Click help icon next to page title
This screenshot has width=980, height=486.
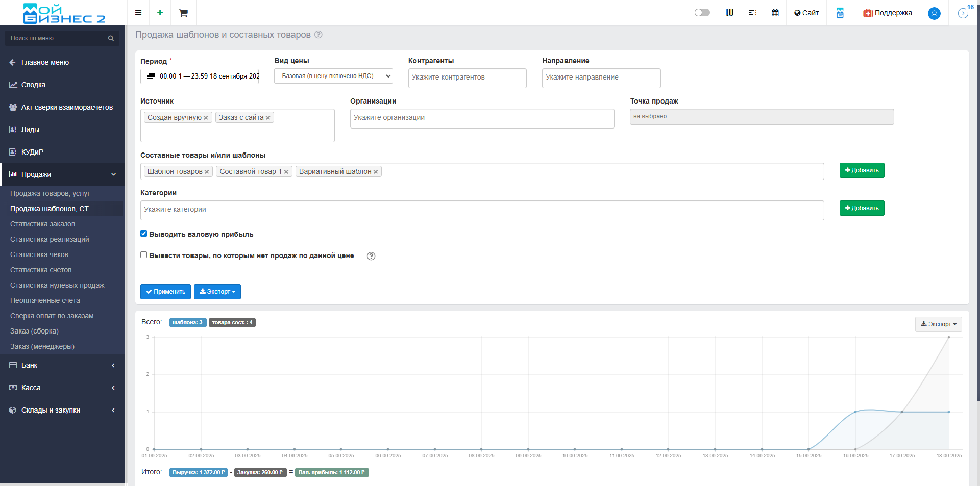(318, 35)
